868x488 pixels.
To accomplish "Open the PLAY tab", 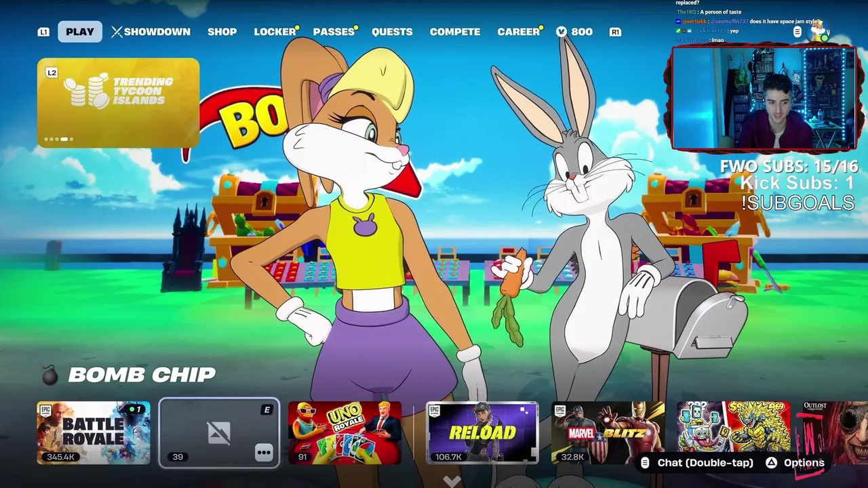I will [80, 32].
